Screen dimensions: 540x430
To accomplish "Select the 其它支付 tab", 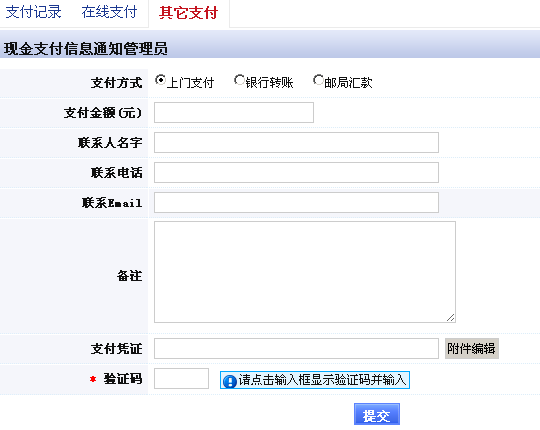I will coord(188,13).
